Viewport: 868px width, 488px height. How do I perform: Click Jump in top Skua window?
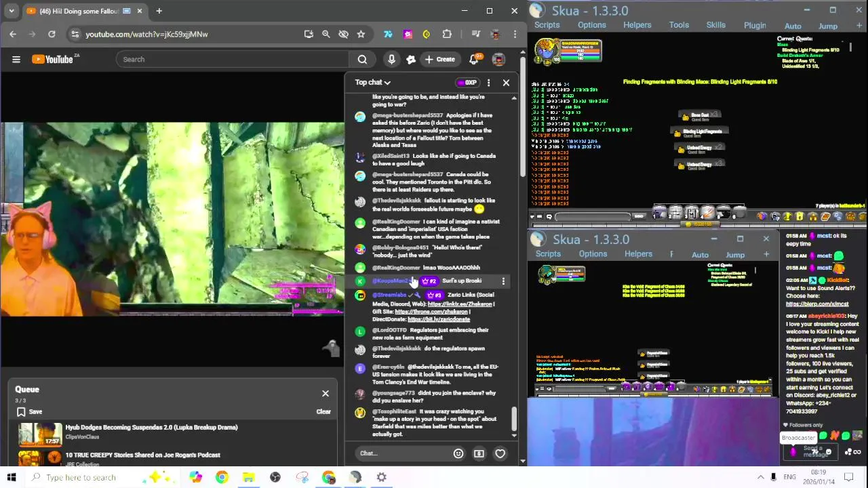point(828,26)
